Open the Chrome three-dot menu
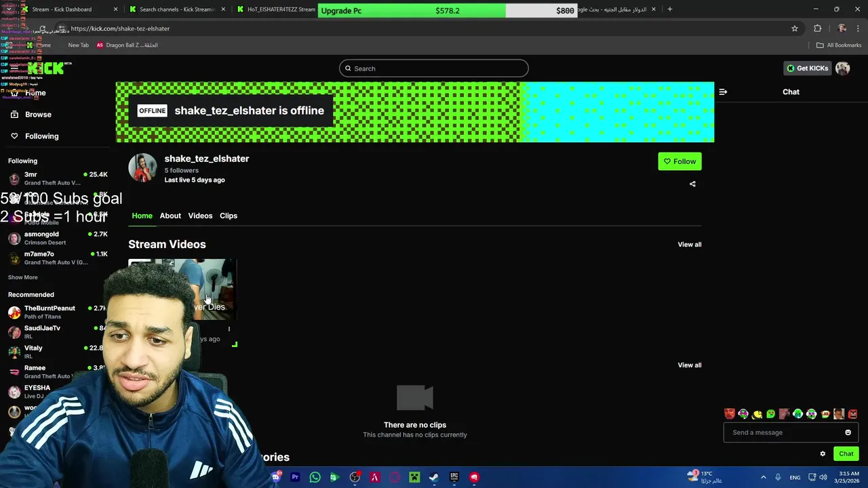The height and width of the screenshot is (488, 868). click(x=859, y=28)
